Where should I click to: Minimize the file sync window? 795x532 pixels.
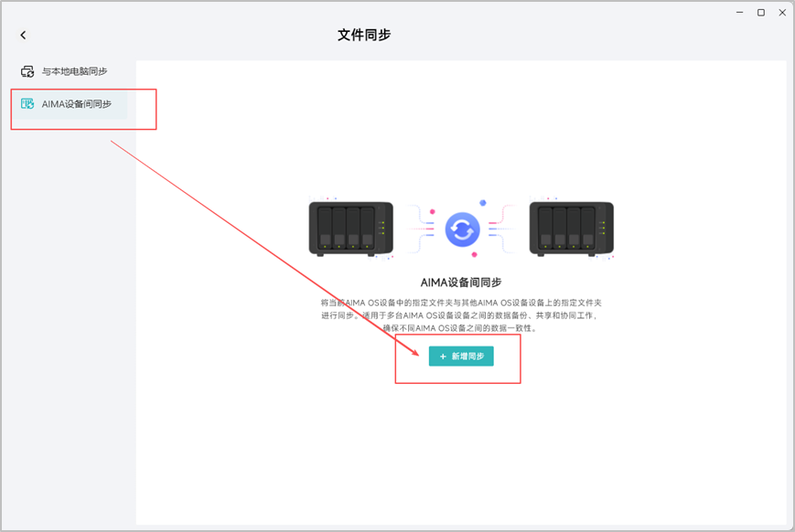pyautogui.click(x=740, y=13)
